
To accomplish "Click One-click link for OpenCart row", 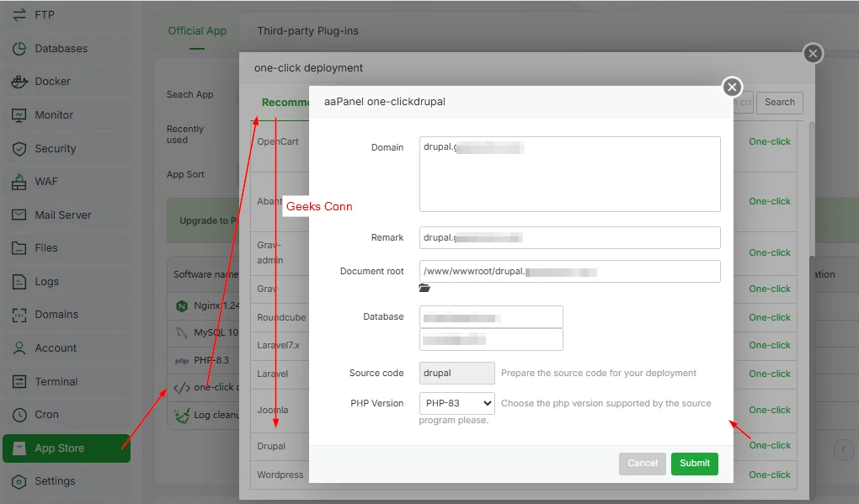I will (770, 142).
